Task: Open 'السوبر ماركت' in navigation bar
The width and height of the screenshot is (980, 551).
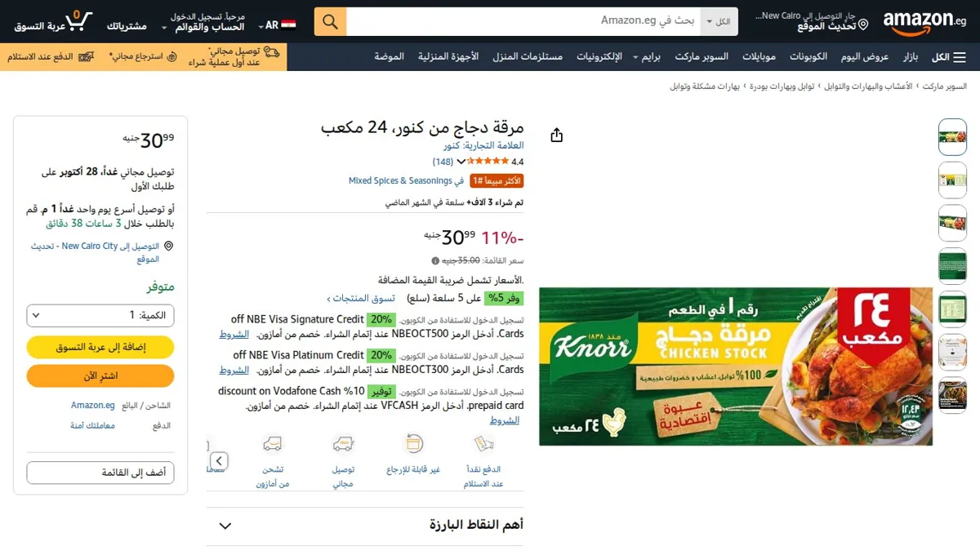Action: point(701,57)
